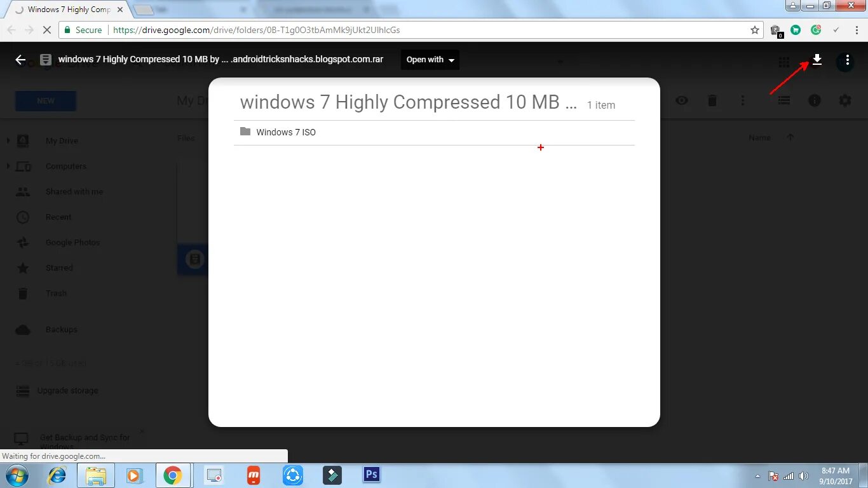This screenshot has width=868, height=488.
Task: Close preview with the back arrow
Action: [x=20, y=60]
